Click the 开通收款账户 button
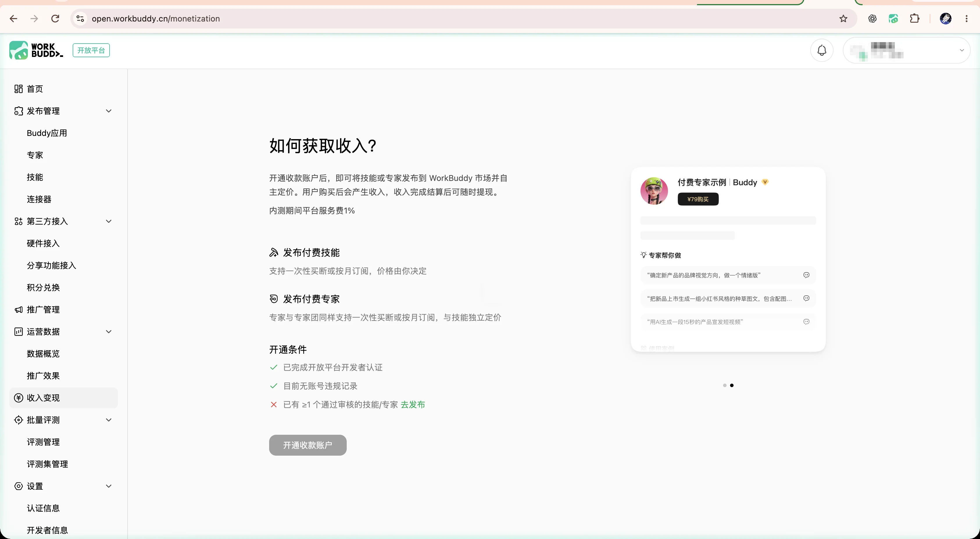The width and height of the screenshot is (980, 539). pos(308,445)
